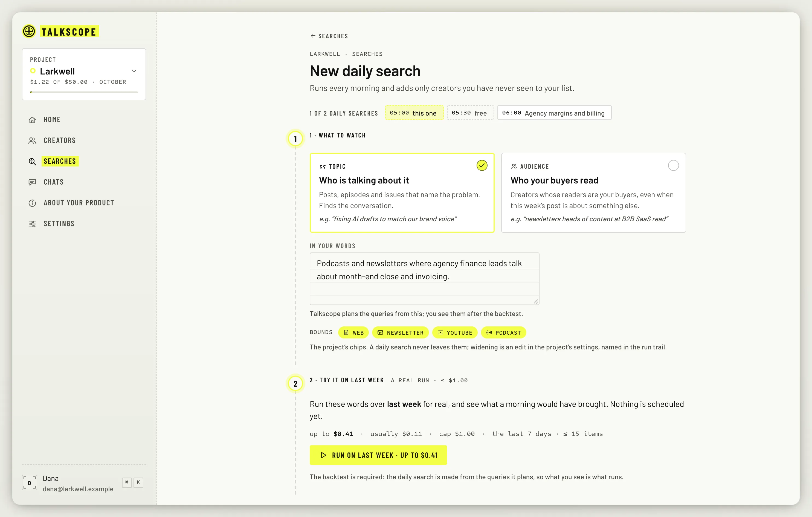Click the Home house icon
Viewport: 812px width, 517px height.
pos(32,120)
